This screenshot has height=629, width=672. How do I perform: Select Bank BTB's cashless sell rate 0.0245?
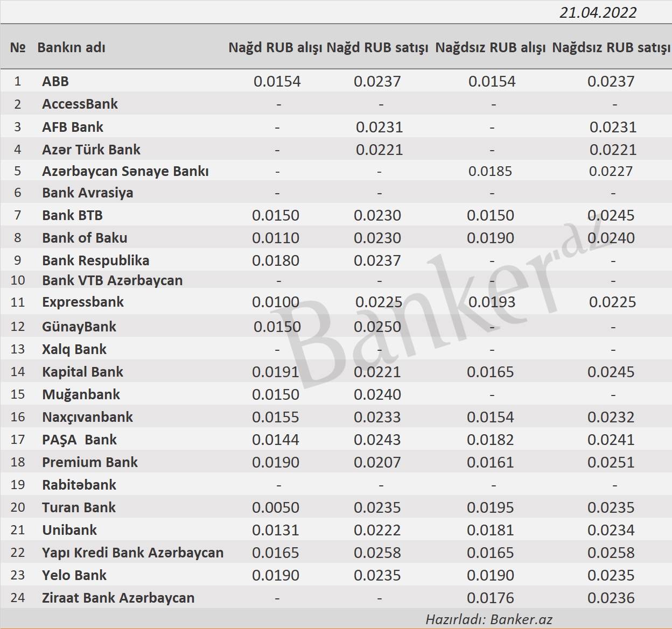[611, 215]
